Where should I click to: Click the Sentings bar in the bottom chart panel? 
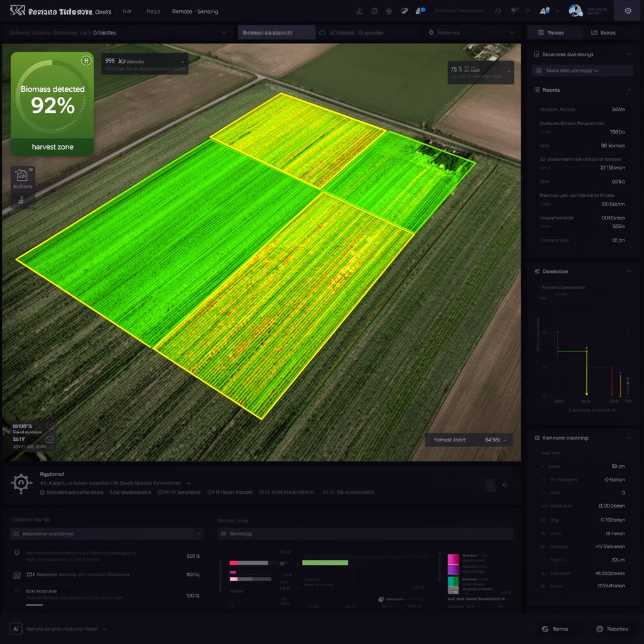pyautogui.click(x=365, y=533)
